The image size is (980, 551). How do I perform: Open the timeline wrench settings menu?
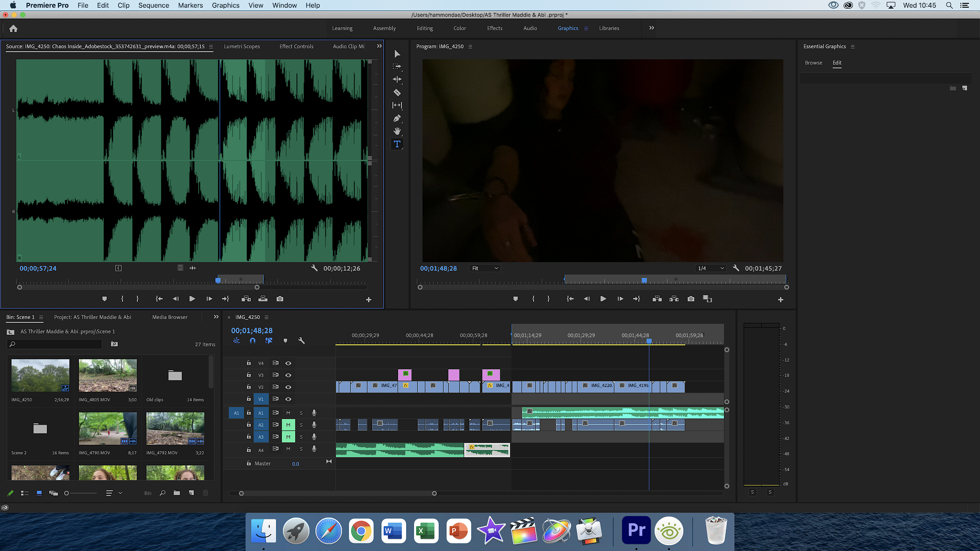click(301, 341)
